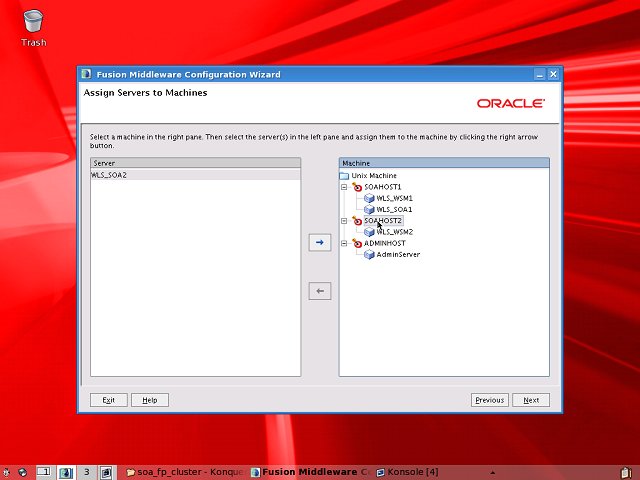Click the WLS_WSM1 server cube icon

(369, 198)
